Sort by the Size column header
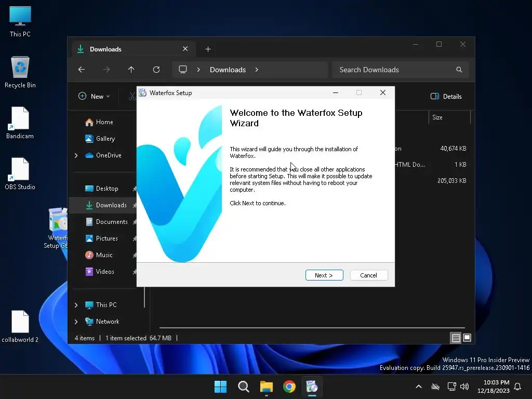Screen dimensions: 532x399 pos(449,117)
